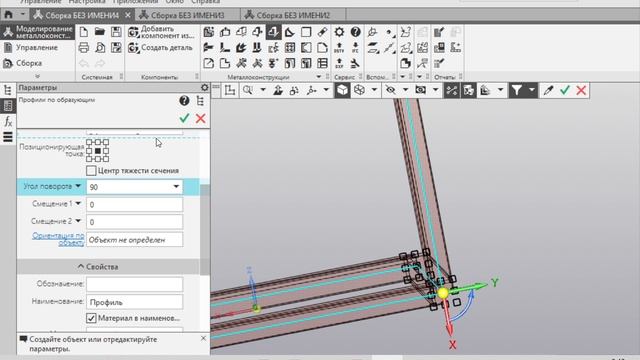This screenshot has height=360, width=640.
Task: Expand the Угол поворота label arrow
Action: click(x=78, y=186)
